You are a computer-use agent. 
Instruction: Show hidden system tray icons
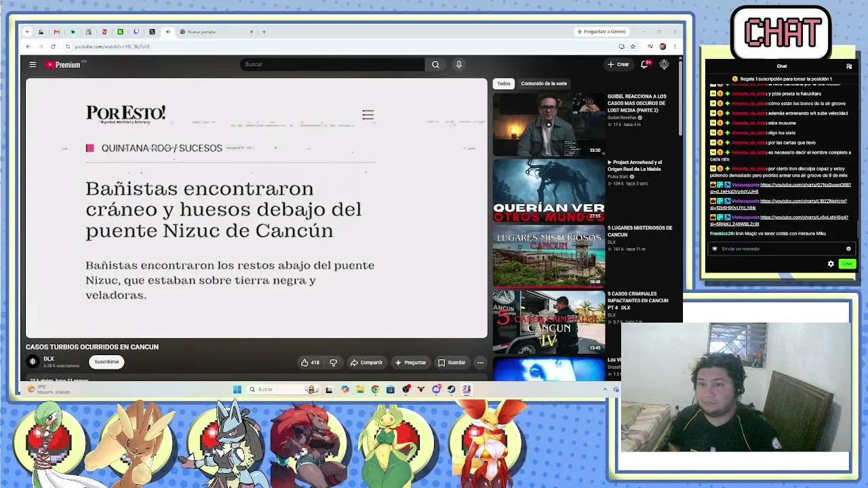[x=605, y=390]
